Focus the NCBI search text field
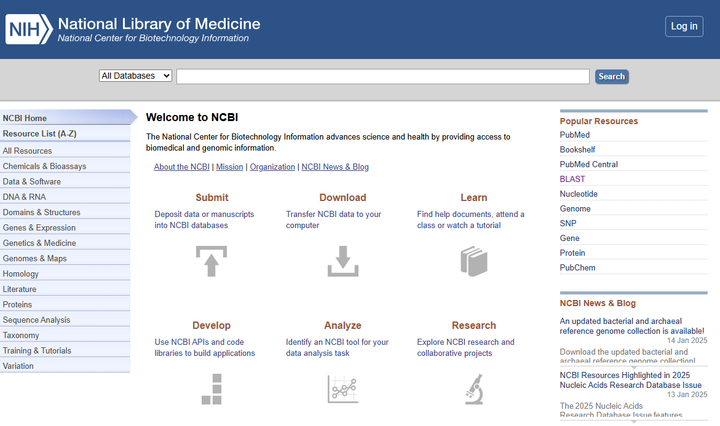720x426 pixels. click(x=383, y=76)
